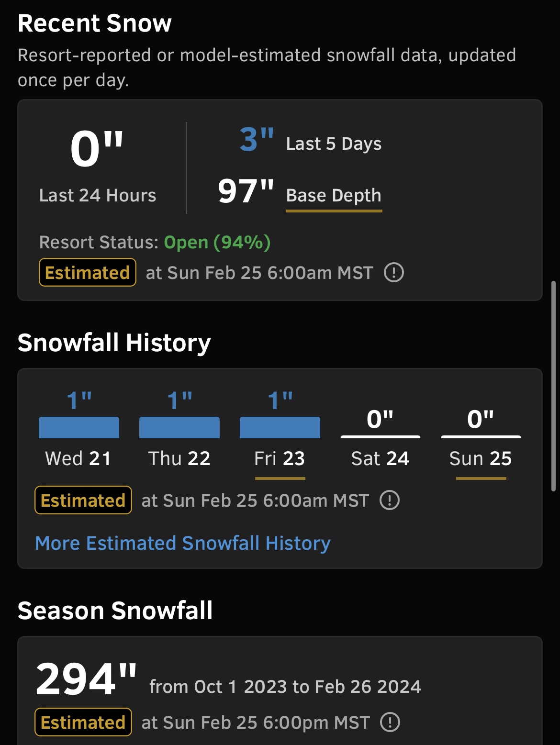Tap the info icon under Snowfall History
Screen dimensions: 560x745
390,500
